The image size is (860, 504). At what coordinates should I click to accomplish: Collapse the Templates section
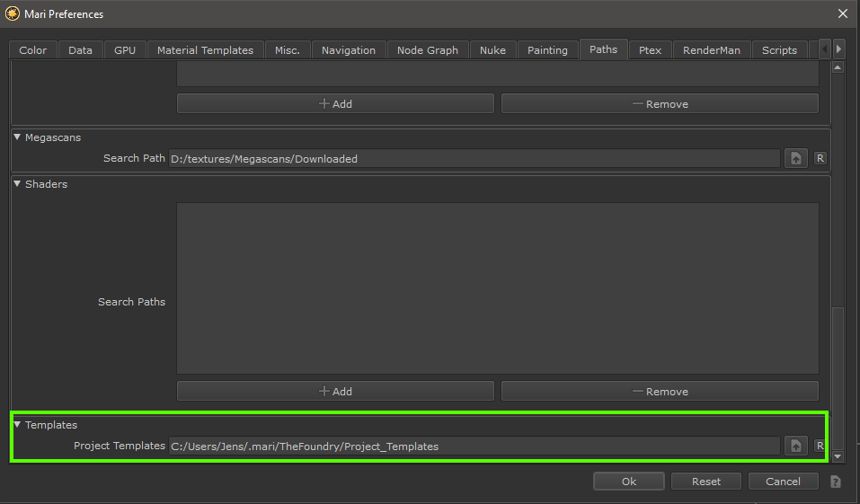pyautogui.click(x=17, y=425)
